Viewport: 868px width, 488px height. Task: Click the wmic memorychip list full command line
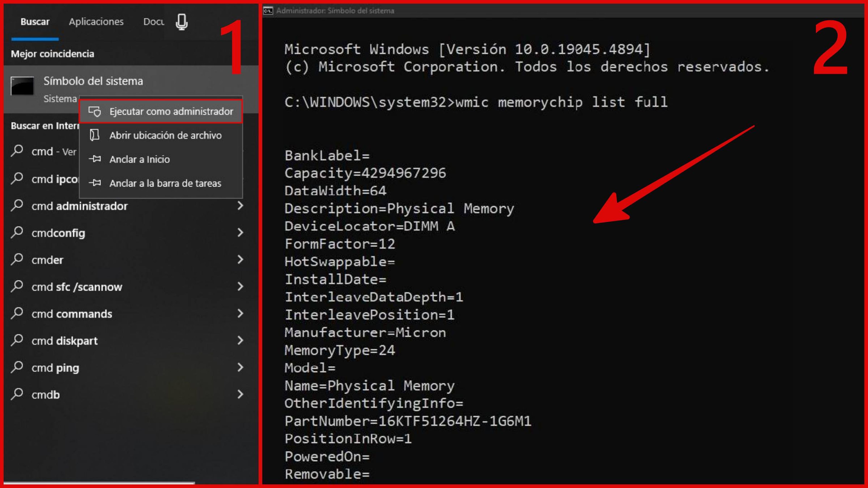tap(476, 102)
